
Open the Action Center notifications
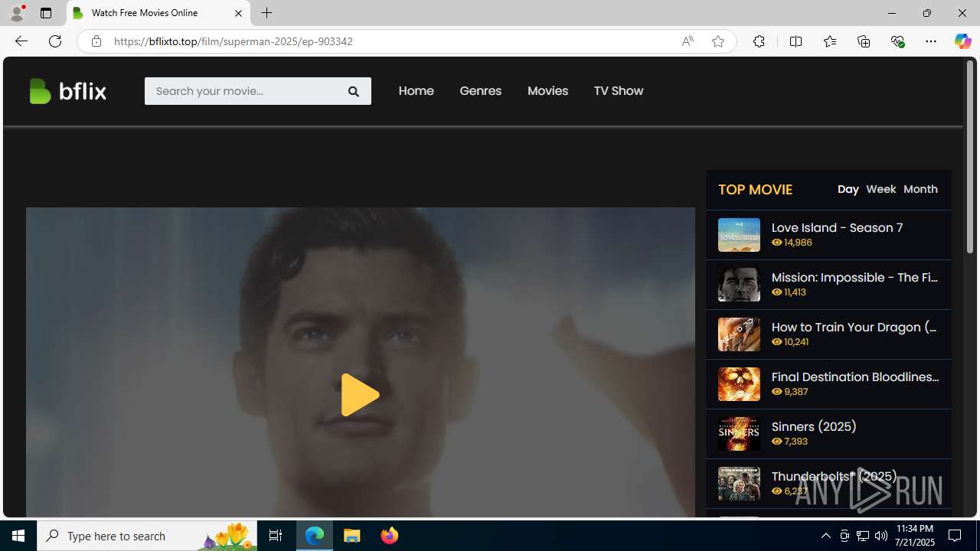[955, 536]
